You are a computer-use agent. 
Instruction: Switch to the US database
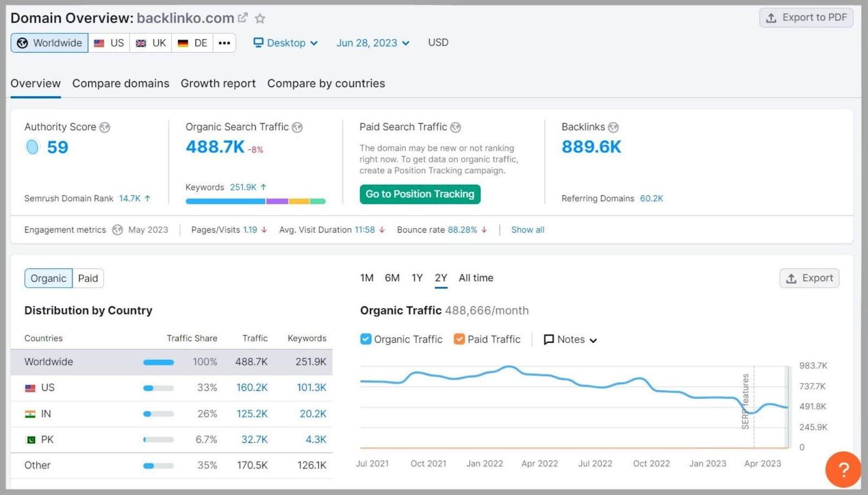click(x=108, y=43)
